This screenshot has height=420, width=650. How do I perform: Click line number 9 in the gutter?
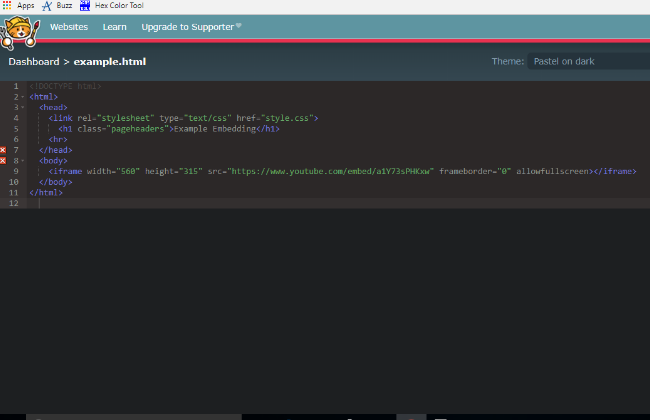[16, 171]
